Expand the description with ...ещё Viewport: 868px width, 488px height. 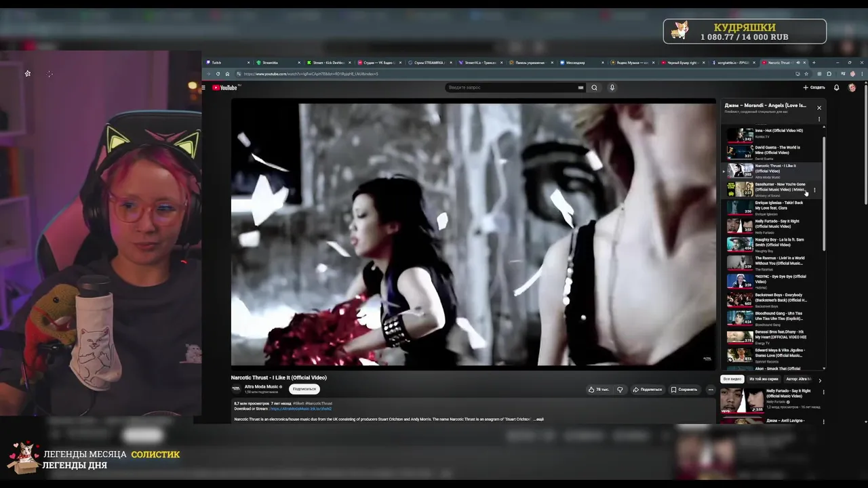pyautogui.click(x=538, y=419)
